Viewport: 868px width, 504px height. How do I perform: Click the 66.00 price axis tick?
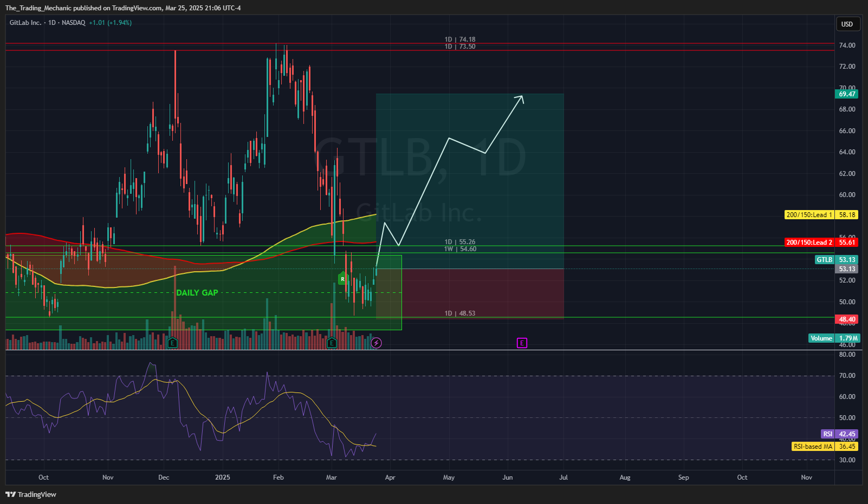click(847, 131)
